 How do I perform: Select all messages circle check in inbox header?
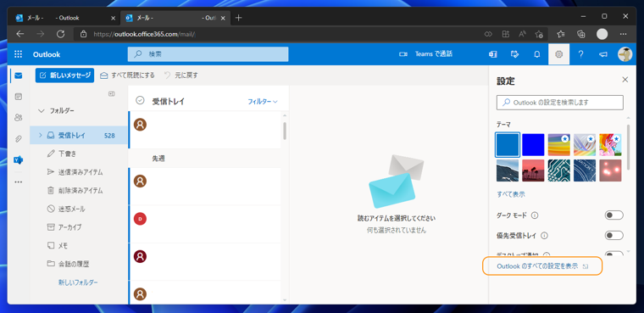[x=140, y=100]
